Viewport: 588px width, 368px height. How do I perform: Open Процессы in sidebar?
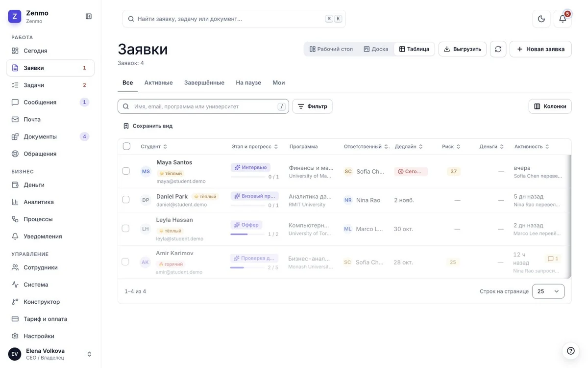click(50, 219)
